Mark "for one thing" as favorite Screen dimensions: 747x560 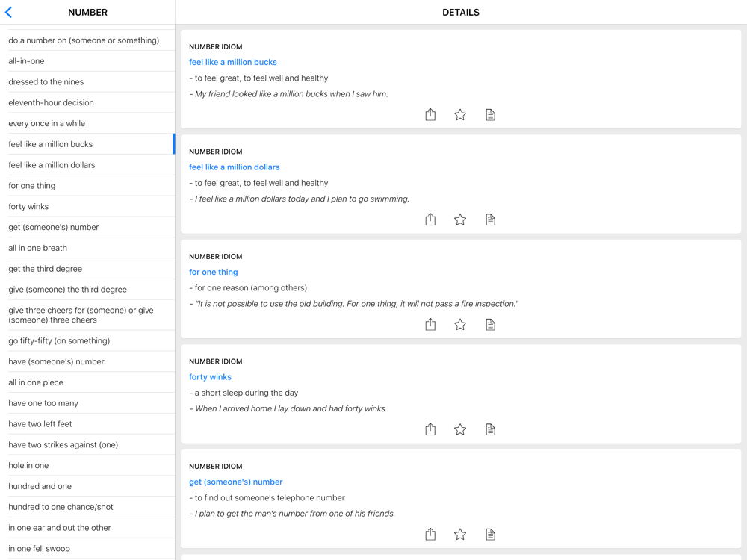click(460, 324)
